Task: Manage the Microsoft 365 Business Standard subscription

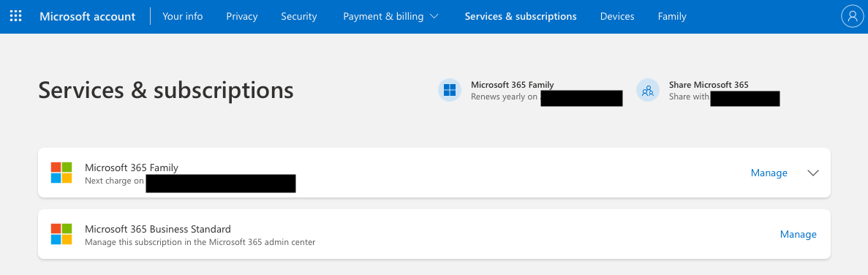Action: coord(799,235)
